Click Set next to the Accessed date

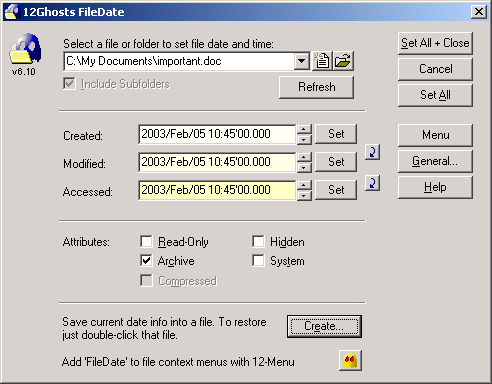336,190
